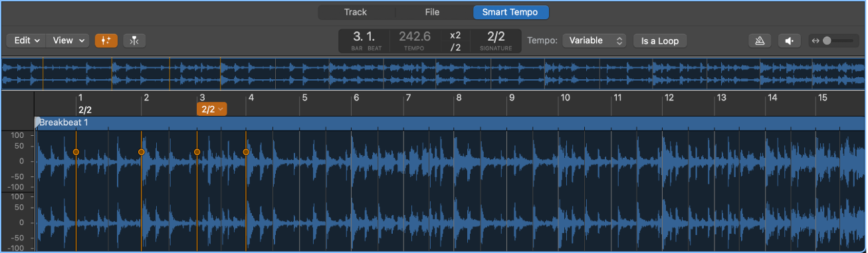Click bar 15 in the ruler
This screenshot has width=868, height=253.
(x=823, y=98)
